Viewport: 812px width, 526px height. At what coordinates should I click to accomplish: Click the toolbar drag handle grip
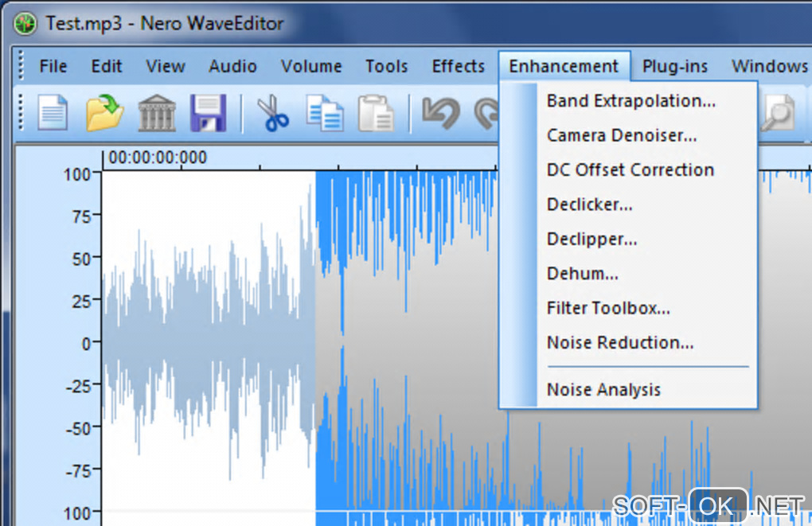[21, 112]
